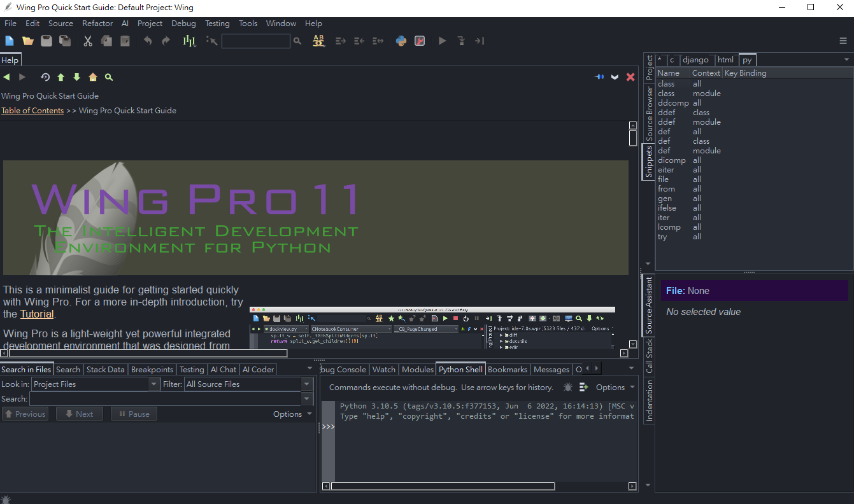The height and width of the screenshot is (504, 854).
Task: Click the toolbar search magnifier icon
Action: point(297,41)
